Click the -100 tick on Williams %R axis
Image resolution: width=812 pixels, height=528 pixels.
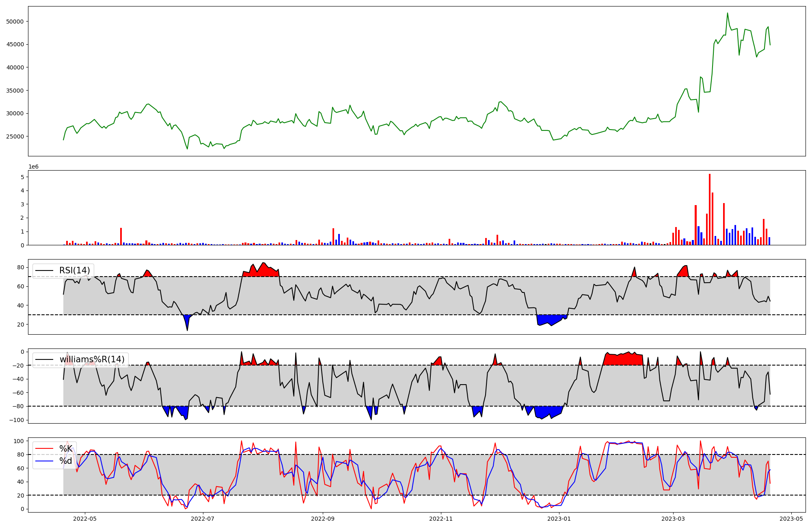pyautogui.click(x=16, y=420)
